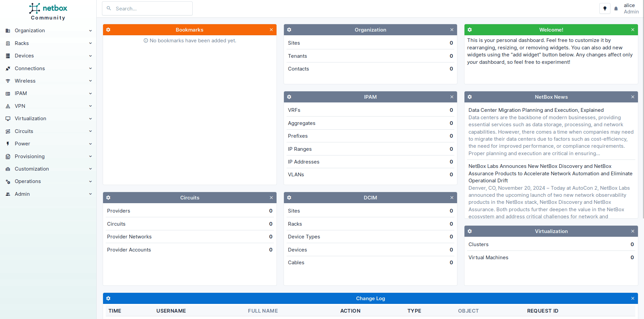Click the NetBox Community logo

pyautogui.click(x=48, y=12)
